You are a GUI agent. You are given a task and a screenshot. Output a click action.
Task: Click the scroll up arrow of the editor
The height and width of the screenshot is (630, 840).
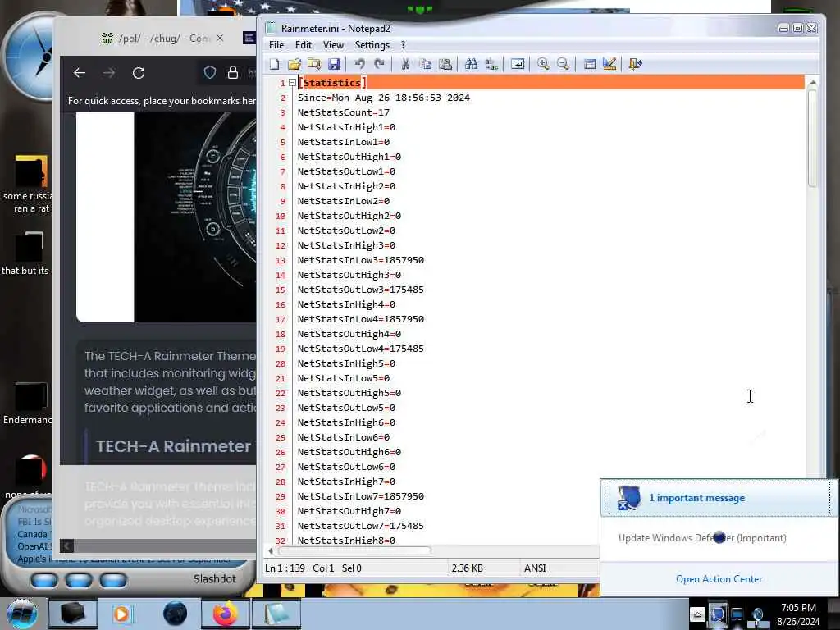click(812, 83)
